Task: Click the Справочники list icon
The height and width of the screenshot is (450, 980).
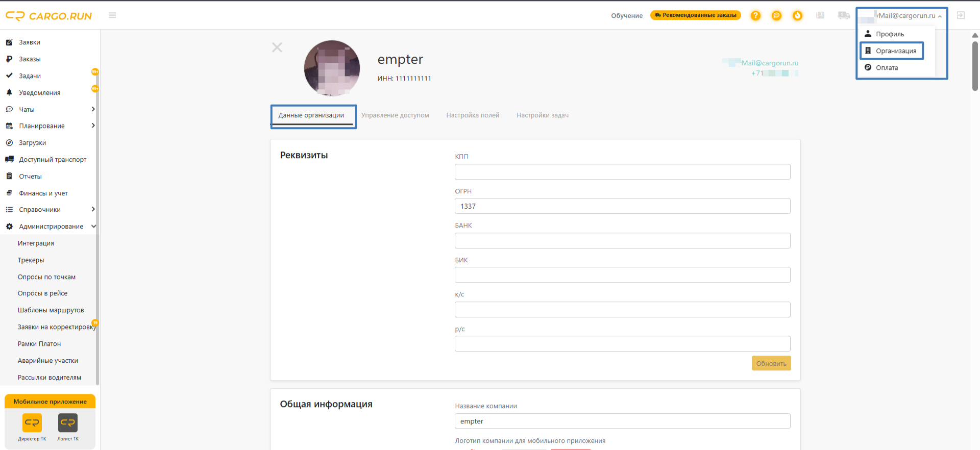Action: coord(9,210)
